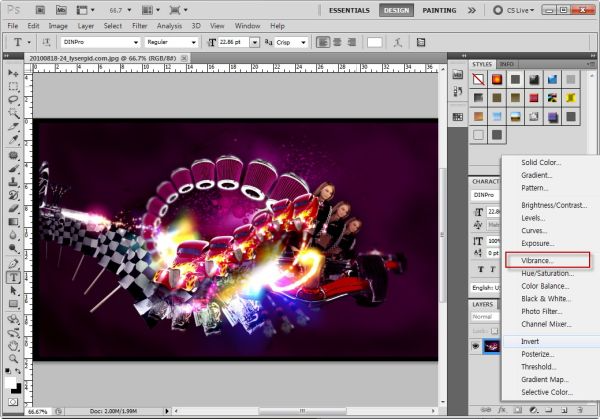Switch to the ESSENTIALS workspace
Image resolution: width=600 pixels, height=419 pixels.
[x=349, y=10]
